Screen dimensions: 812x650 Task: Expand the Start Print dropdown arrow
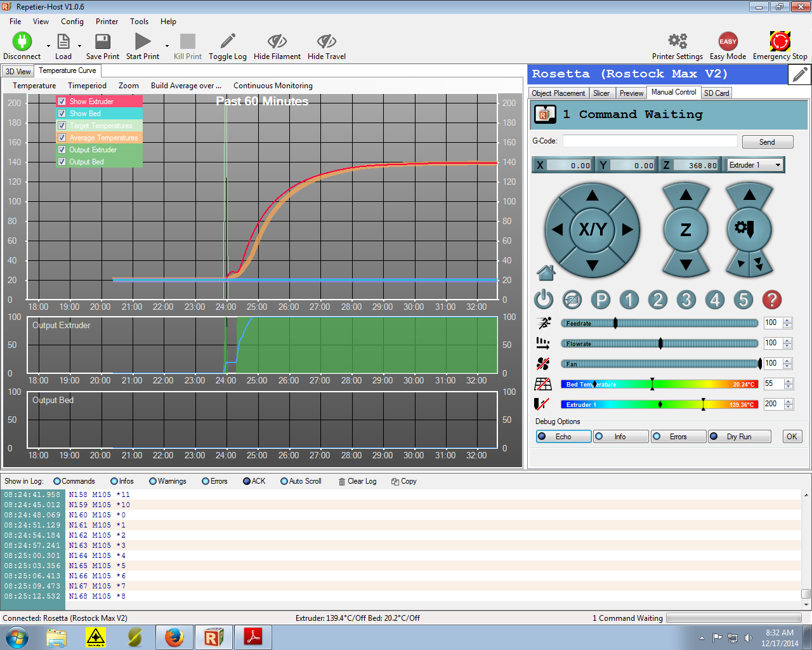[x=167, y=46]
